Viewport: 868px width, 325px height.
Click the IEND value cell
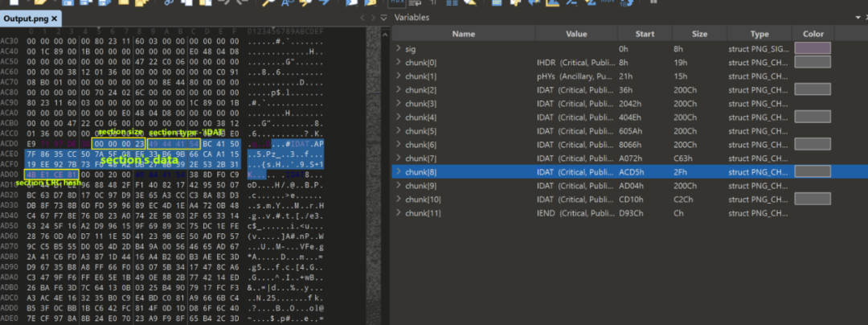(x=575, y=212)
